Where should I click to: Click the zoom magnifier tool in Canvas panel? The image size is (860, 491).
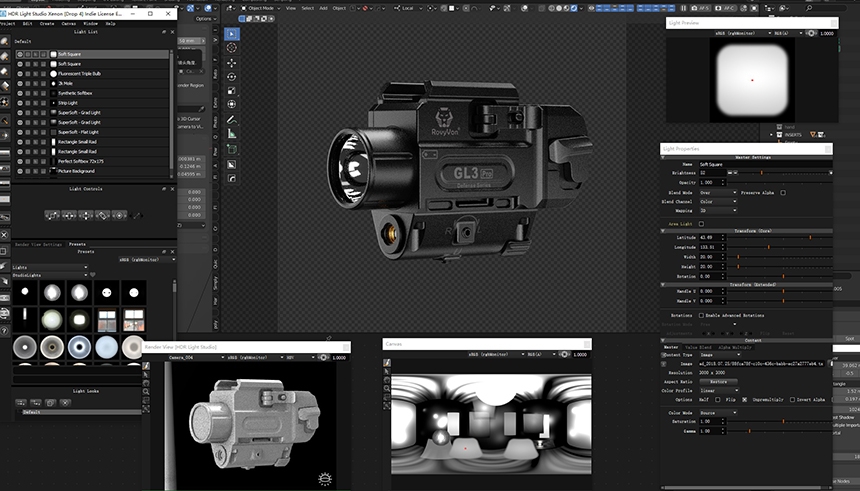(387, 388)
